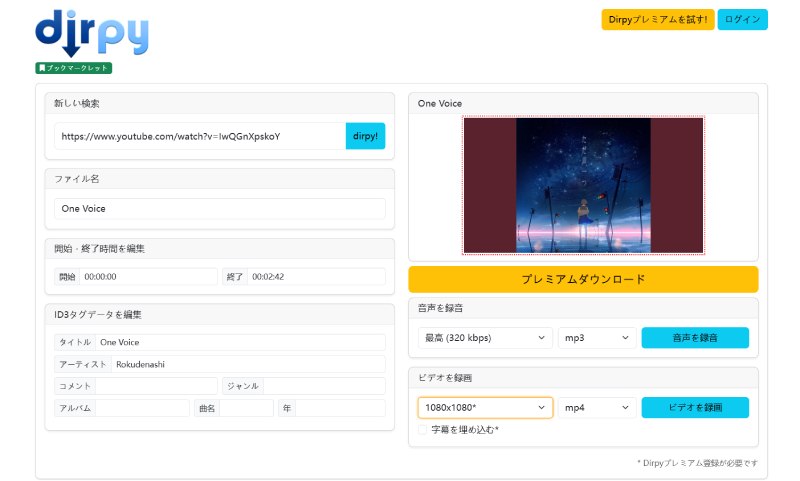This screenshot has height=481, width=800.
Task: Click the start time 00:00:00 field
Action: tap(148, 276)
